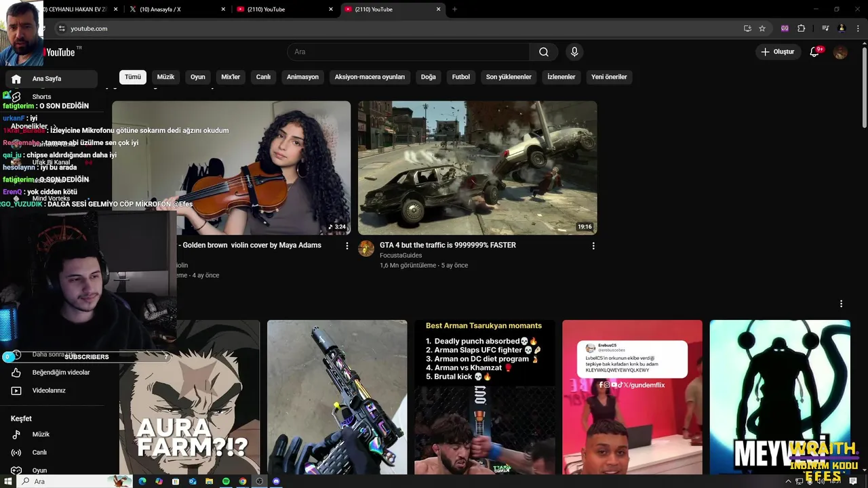Select the Müzik filter chip
Image resolution: width=868 pixels, height=488 pixels.
tap(165, 77)
